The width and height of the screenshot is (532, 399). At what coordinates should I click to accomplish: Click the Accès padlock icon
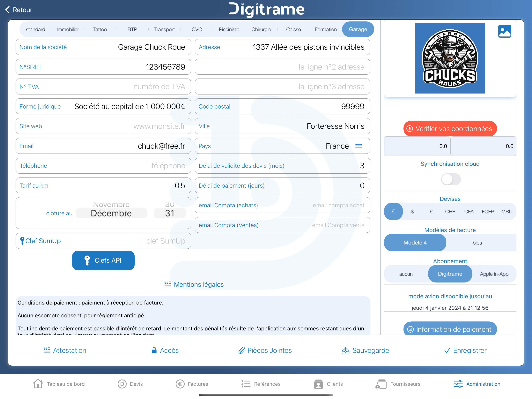click(154, 350)
